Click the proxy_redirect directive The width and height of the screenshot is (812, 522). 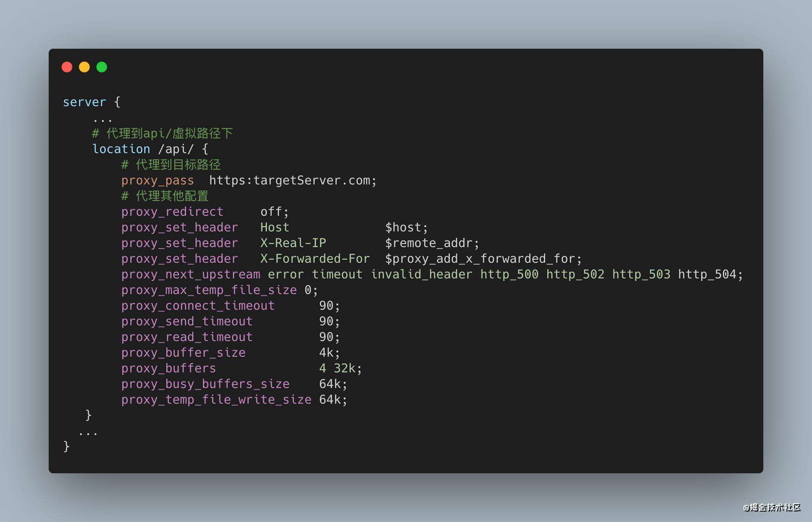point(172,212)
